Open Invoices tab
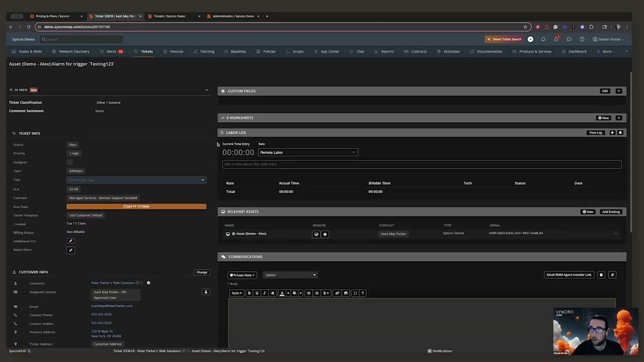This screenshot has width=644, height=362. click(174, 51)
